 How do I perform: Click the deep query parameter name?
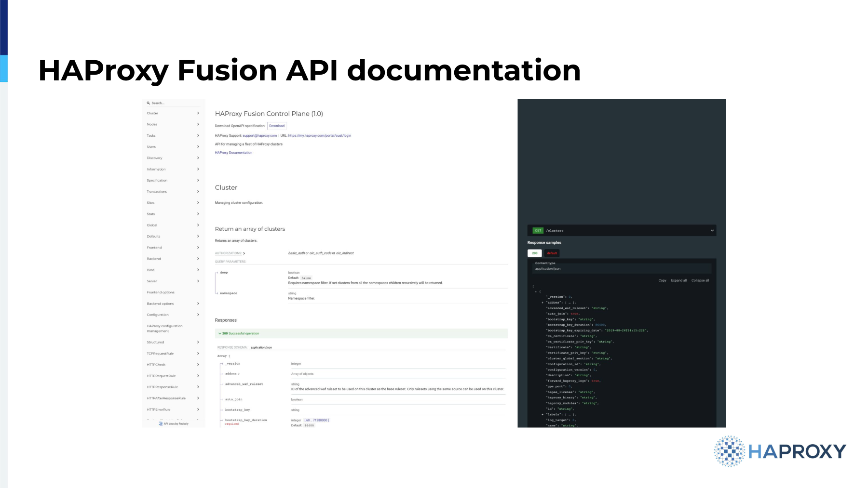coord(224,273)
